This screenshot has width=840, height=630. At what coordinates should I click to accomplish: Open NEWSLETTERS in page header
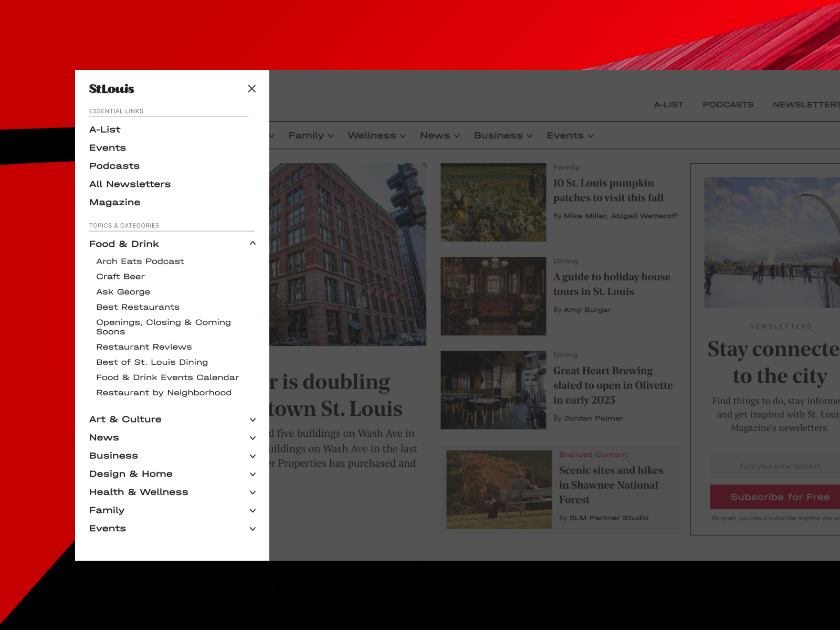pyautogui.click(x=806, y=104)
